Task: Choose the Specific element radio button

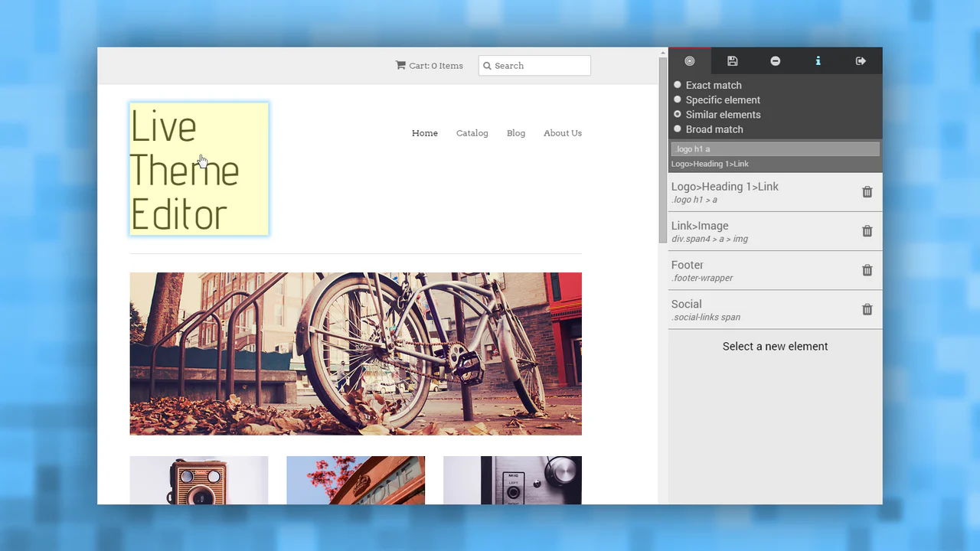Action: (x=678, y=99)
